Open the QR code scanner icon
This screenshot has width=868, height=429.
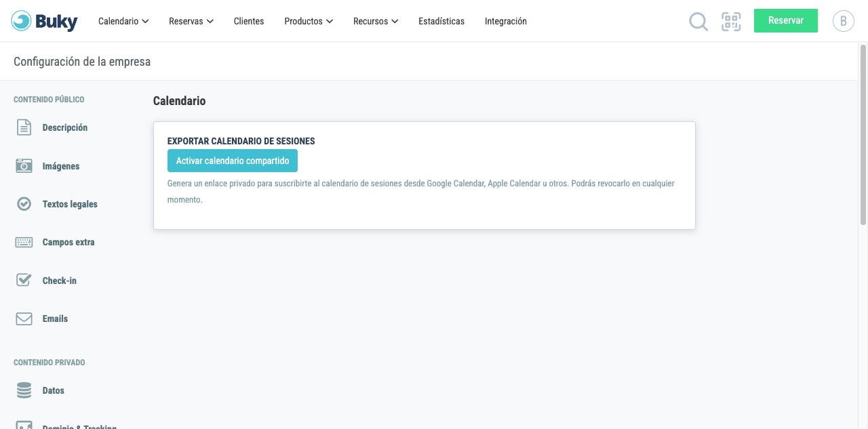[731, 22]
